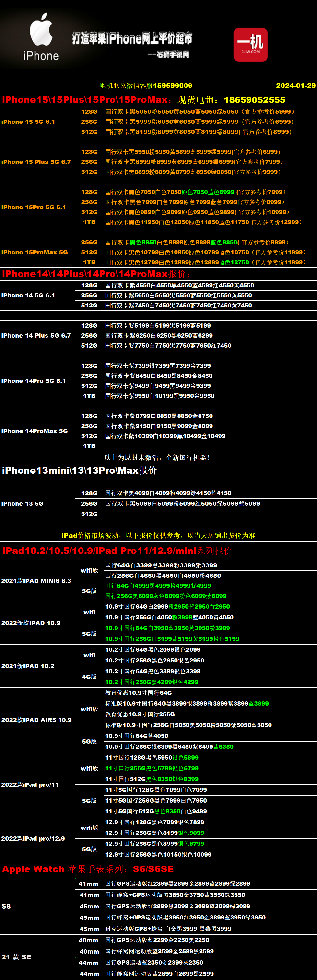Select the iPhone 14 Plus 5G 6.7 model cell
The width and height of the screenshot is (317, 980).
point(38,336)
